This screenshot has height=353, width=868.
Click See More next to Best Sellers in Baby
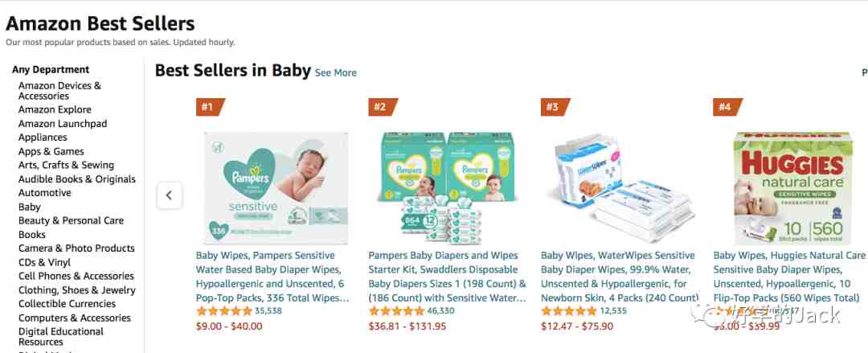pyautogui.click(x=335, y=72)
